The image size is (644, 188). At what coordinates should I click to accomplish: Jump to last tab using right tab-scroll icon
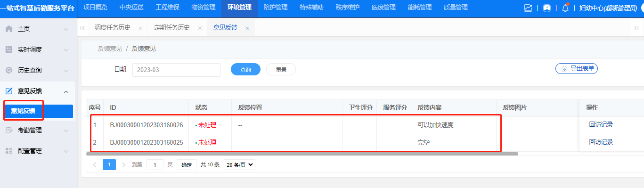(x=636, y=28)
